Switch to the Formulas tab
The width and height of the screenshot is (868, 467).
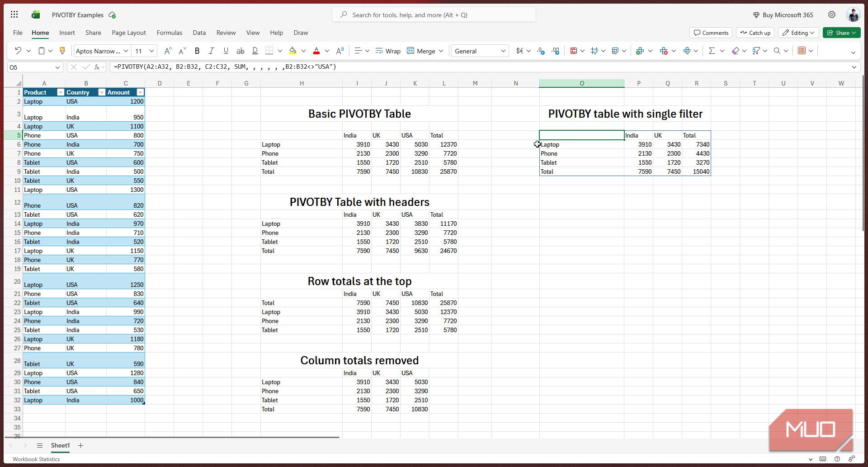click(x=170, y=33)
